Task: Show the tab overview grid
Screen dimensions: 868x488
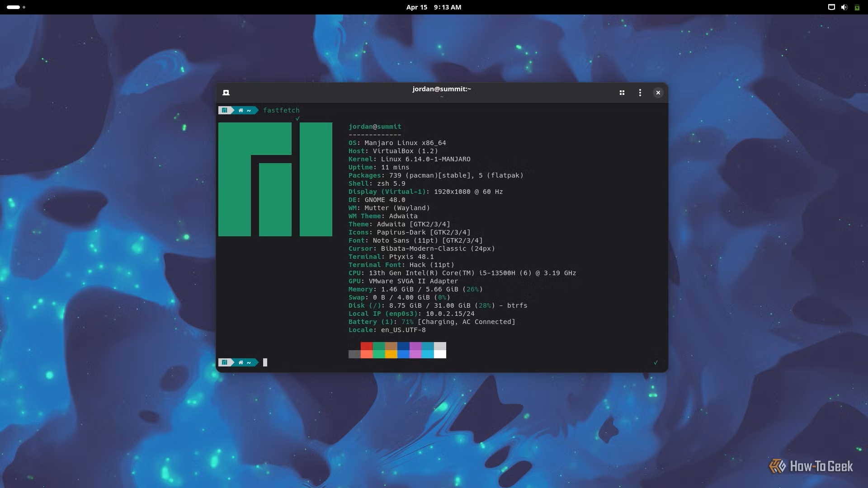Action: [622, 93]
